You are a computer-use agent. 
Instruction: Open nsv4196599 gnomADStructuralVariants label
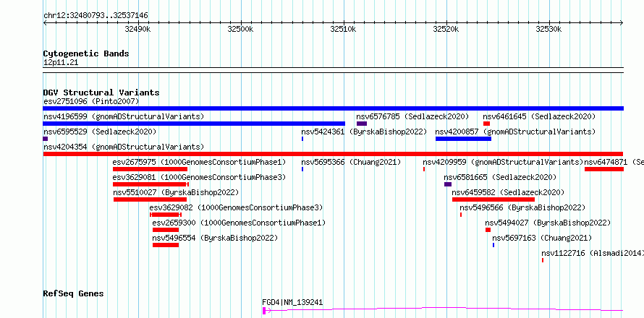pyautogui.click(x=124, y=116)
